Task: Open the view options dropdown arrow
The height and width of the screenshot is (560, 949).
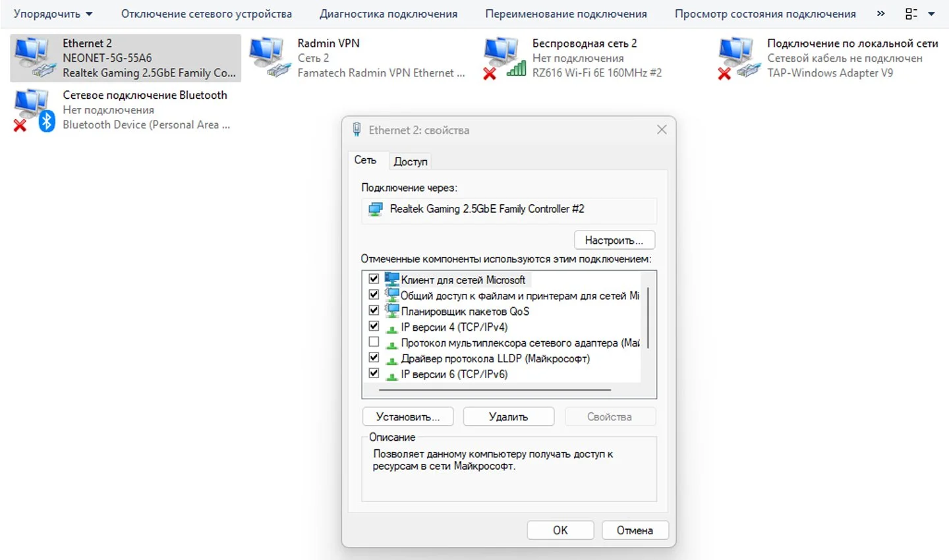Action: coord(931,14)
